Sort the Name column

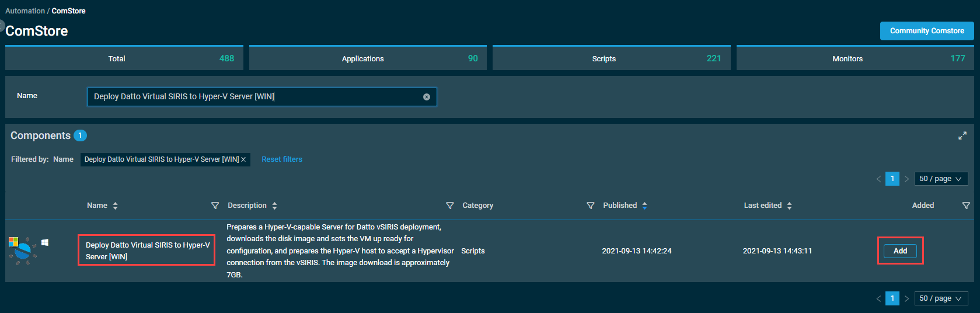pos(116,206)
